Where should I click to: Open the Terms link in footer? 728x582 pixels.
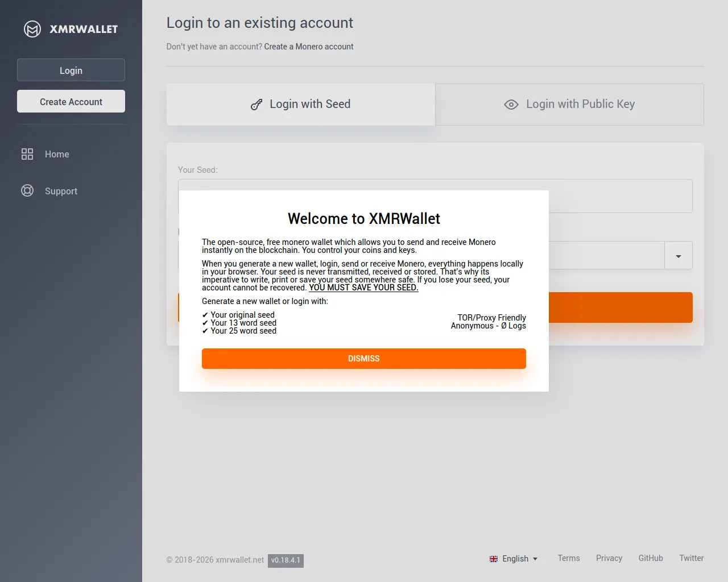(x=569, y=558)
